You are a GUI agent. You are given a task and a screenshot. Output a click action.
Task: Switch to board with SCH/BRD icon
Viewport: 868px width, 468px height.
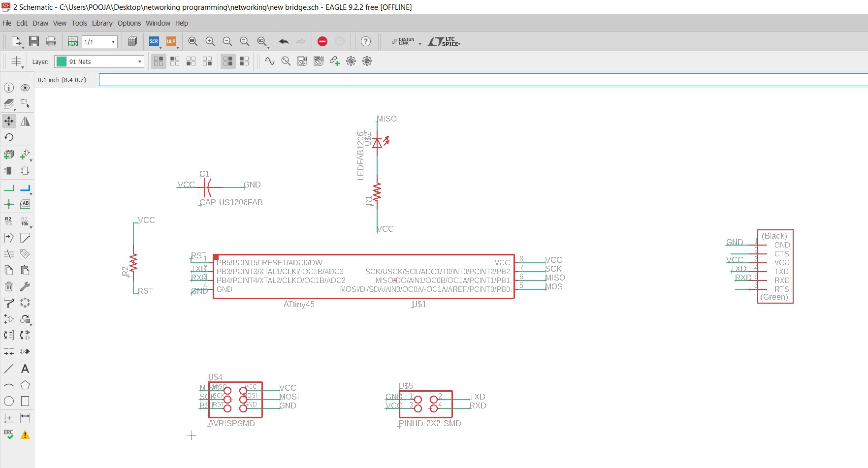[73, 42]
